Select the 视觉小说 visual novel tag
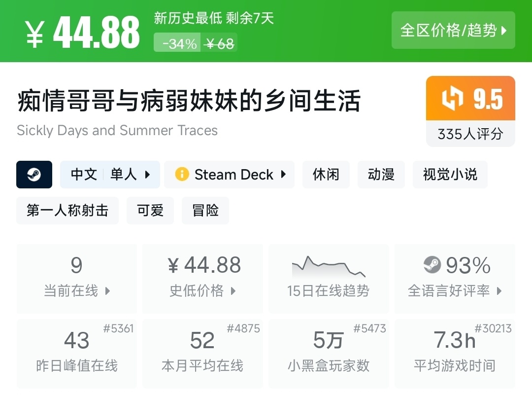This screenshot has width=532, height=396. click(x=450, y=175)
